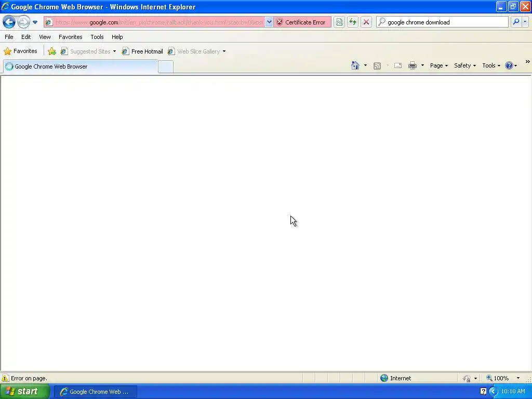Open the Free Hotmail link
The width and height of the screenshot is (532, 399).
pos(142,51)
